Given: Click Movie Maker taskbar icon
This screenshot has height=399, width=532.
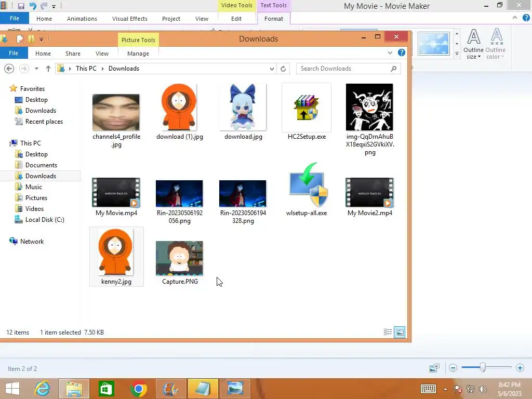Looking at the screenshot, I should pos(170,389).
